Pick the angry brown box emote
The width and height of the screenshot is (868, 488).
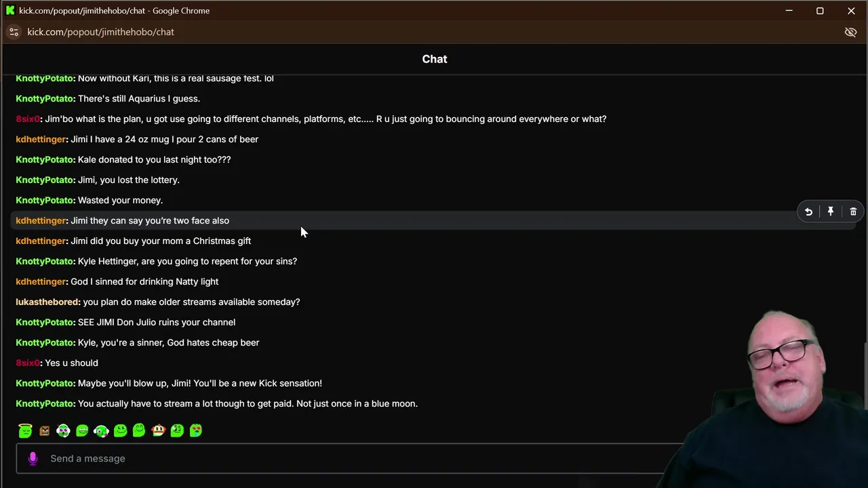44,430
